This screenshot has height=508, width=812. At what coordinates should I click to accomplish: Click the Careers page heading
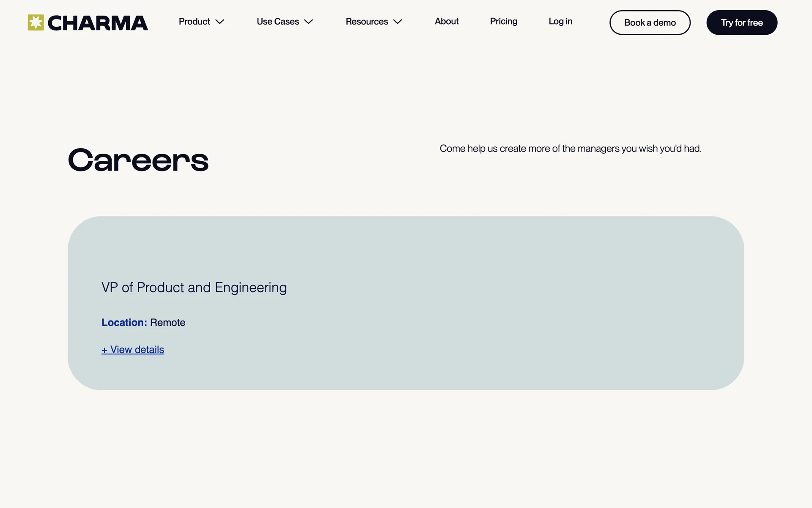coord(138,160)
